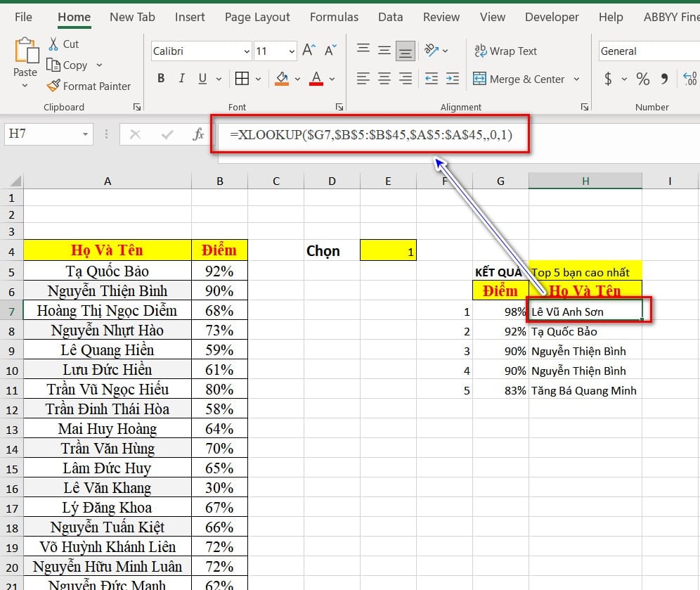Click the Increase Decimal icon
This screenshot has height=590, width=700.
pyautogui.click(x=690, y=79)
